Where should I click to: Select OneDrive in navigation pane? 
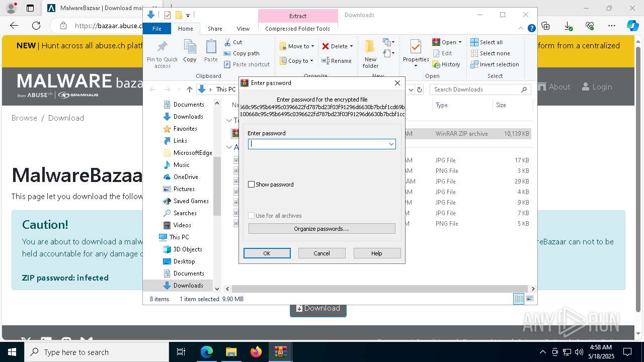tap(186, 177)
